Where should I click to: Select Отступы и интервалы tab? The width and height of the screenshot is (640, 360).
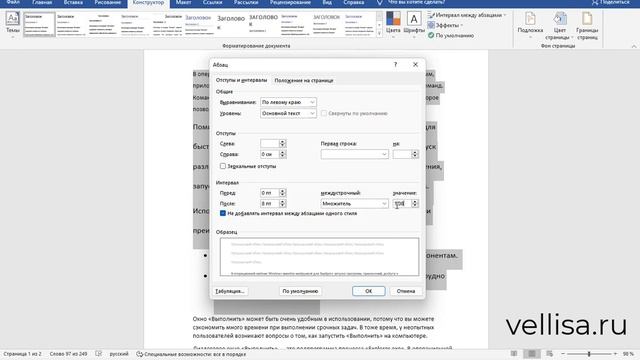[241, 80]
